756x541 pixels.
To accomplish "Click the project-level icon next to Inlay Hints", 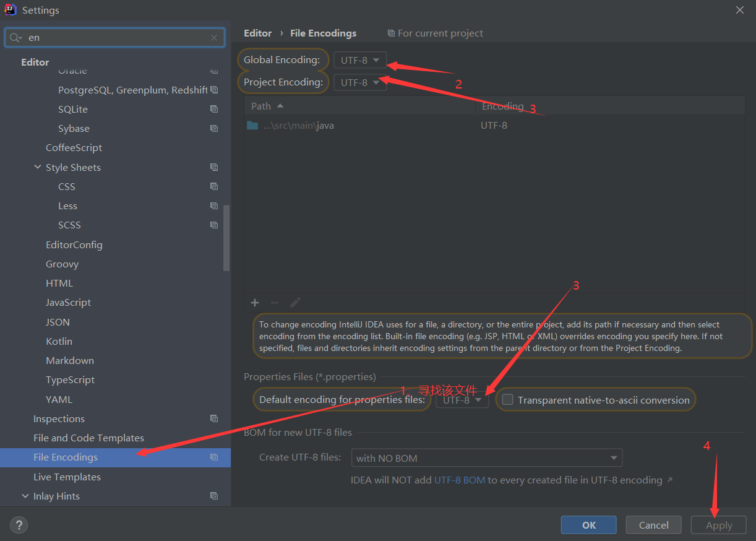I will tap(214, 496).
